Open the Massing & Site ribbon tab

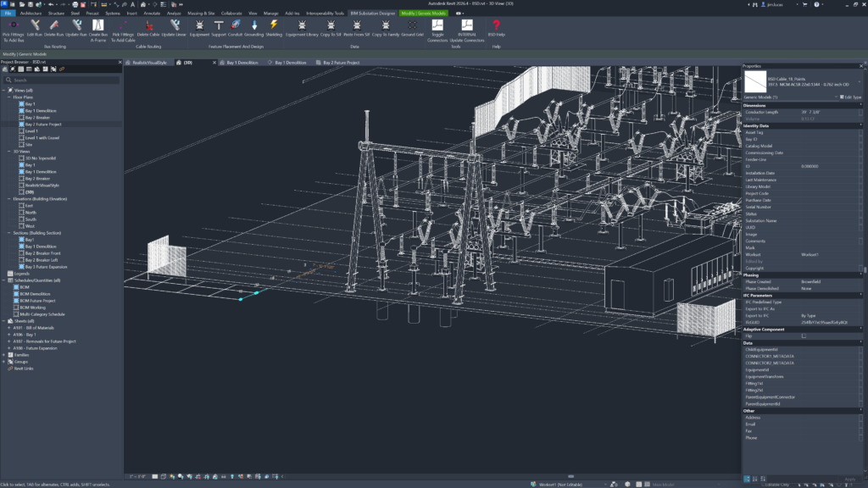click(201, 14)
